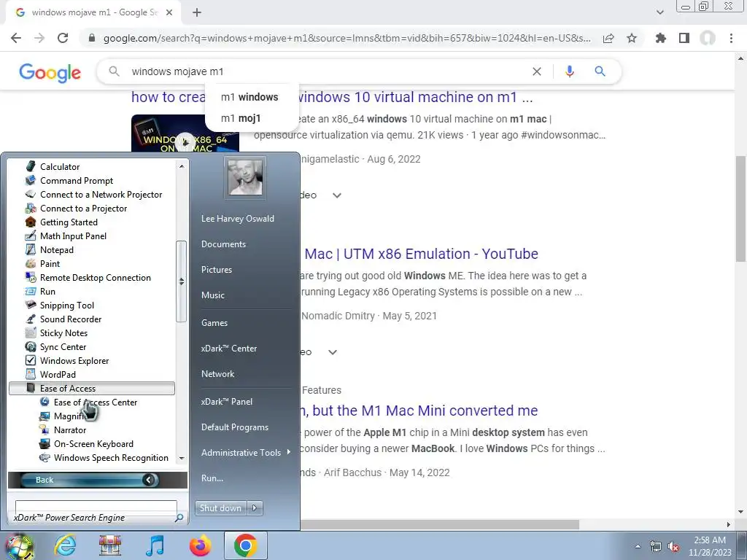Click the Shut down button
The width and height of the screenshot is (747, 560).
click(x=220, y=507)
